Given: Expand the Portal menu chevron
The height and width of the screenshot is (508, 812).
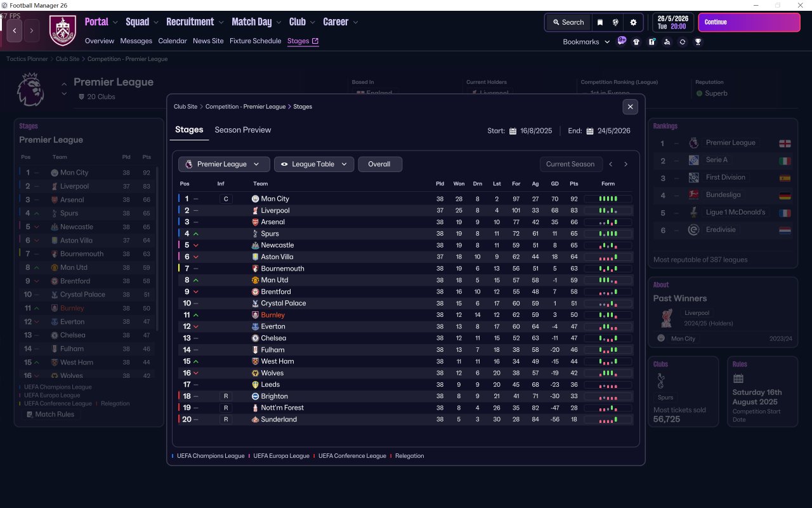Looking at the screenshot, I should 115,22.
